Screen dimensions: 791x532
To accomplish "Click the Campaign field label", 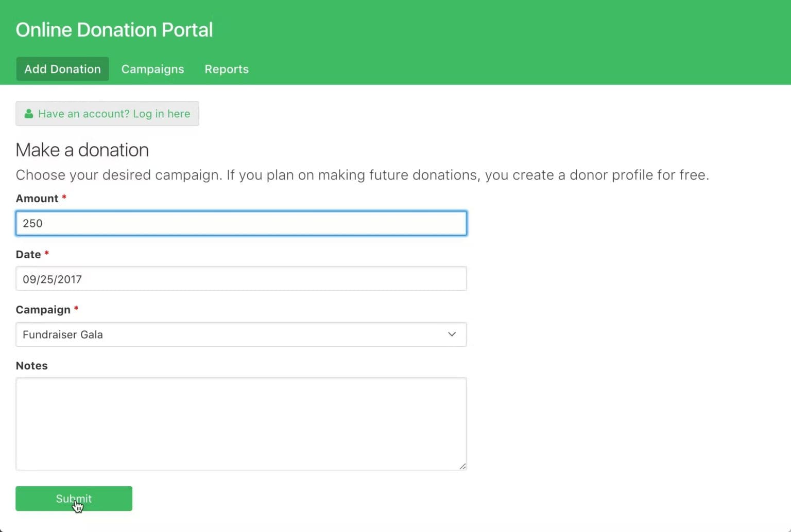I will 43,310.
